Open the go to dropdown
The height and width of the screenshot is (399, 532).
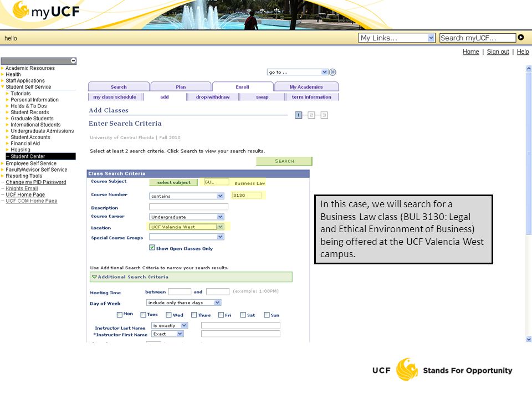pyautogui.click(x=298, y=72)
